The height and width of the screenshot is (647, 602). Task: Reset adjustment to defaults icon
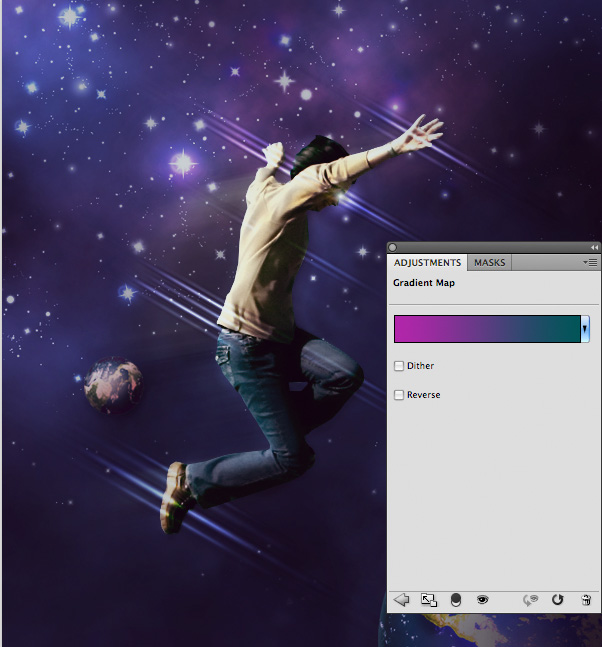557,600
